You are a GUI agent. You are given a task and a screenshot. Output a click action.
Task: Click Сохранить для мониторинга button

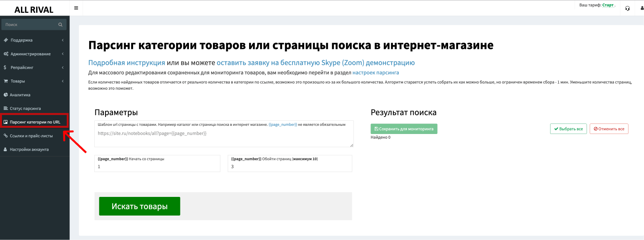coord(404,129)
